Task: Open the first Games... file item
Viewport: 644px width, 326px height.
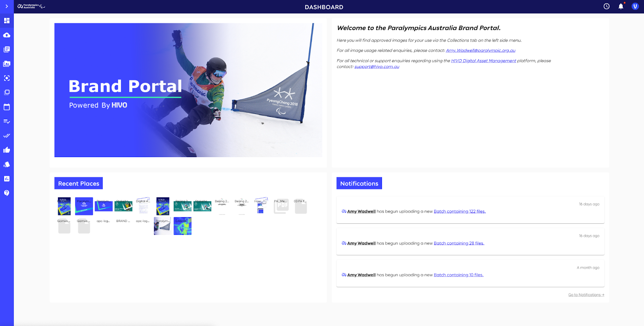Action: (64, 226)
